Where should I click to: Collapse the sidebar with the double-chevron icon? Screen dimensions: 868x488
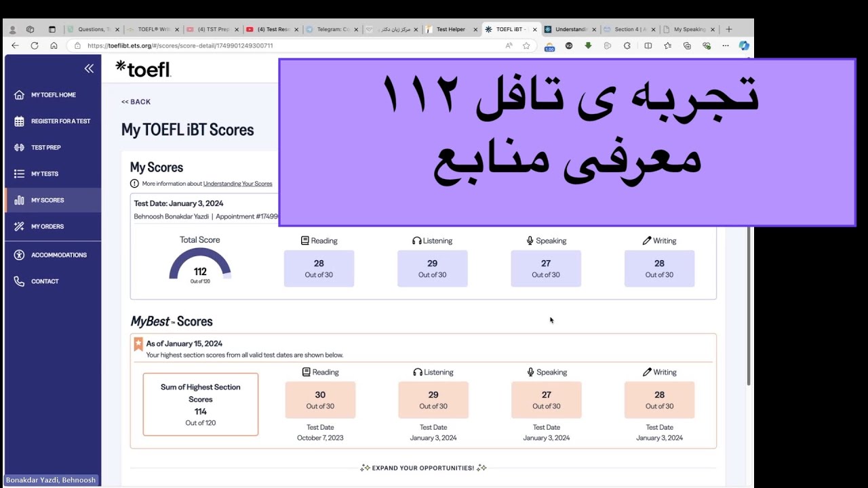coord(89,68)
